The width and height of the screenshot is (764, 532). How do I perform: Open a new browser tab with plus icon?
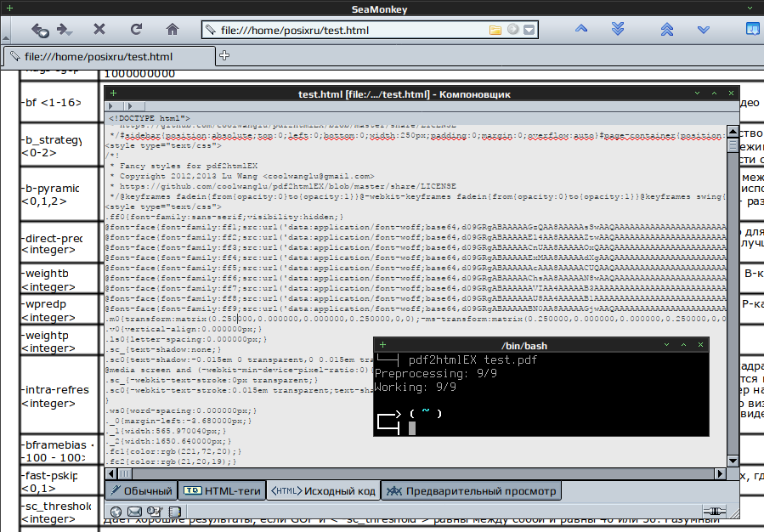pos(224,55)
